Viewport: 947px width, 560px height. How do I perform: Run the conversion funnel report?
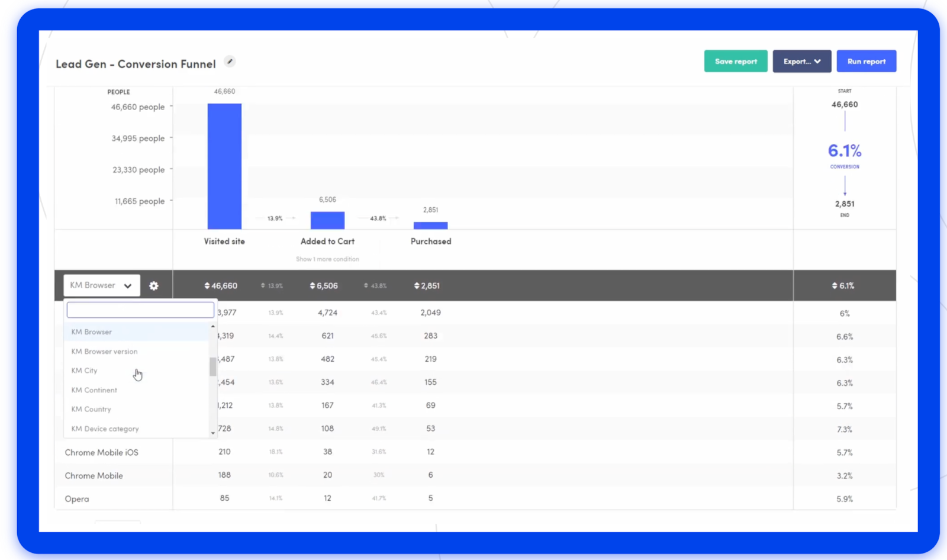[x=866, y=61]
